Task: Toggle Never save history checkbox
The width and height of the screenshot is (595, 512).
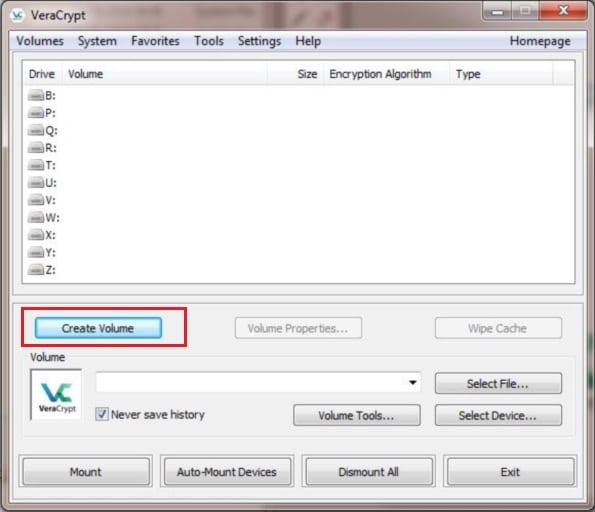Action: point(102,414)
